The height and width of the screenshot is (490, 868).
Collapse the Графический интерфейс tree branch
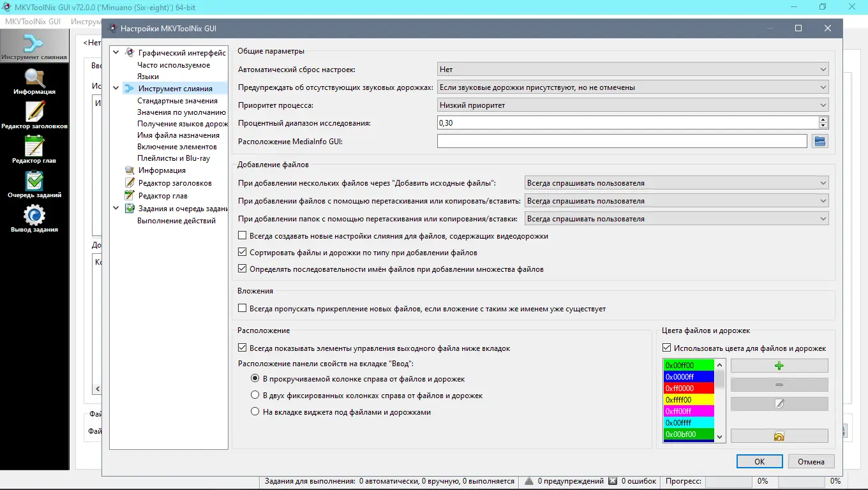(116, 52)
